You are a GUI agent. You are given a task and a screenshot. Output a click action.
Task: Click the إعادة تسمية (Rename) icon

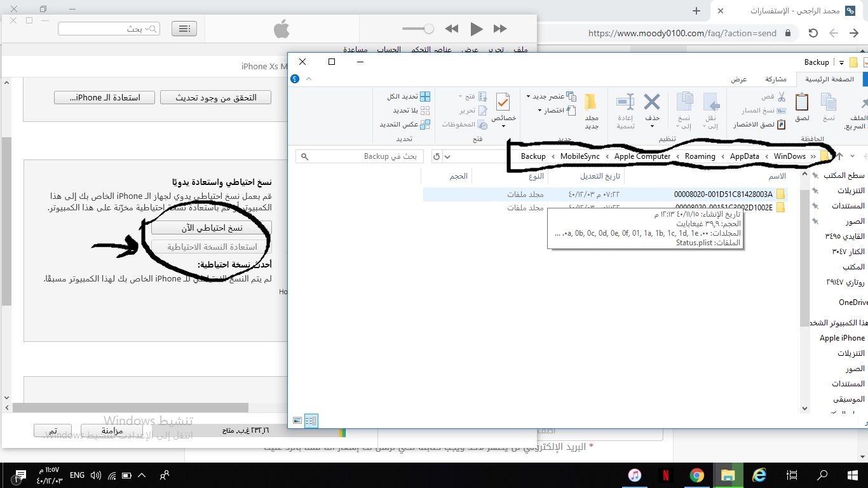click(x=625, y=102)
